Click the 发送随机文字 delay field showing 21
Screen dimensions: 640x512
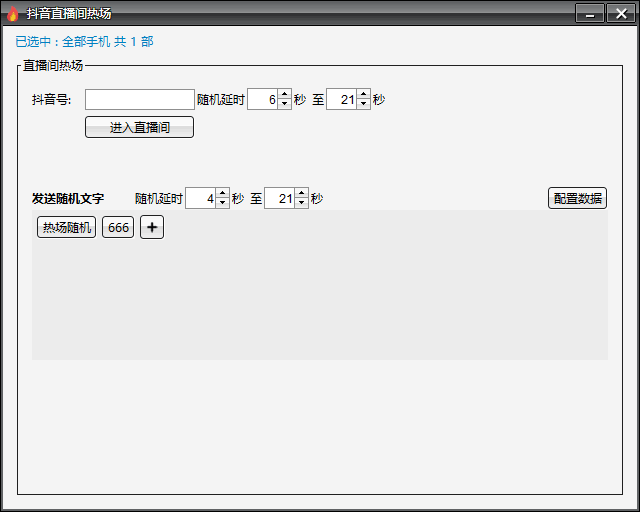(x=280, y=198)
